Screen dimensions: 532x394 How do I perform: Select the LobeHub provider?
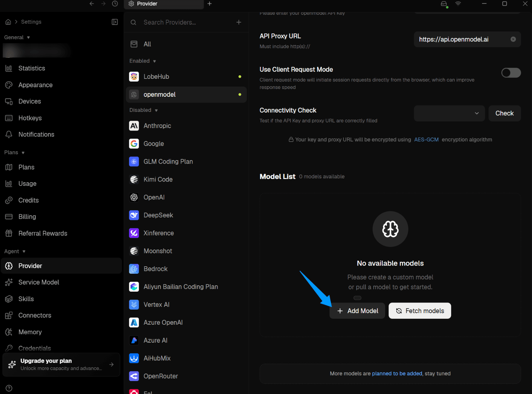coord(186,77)
